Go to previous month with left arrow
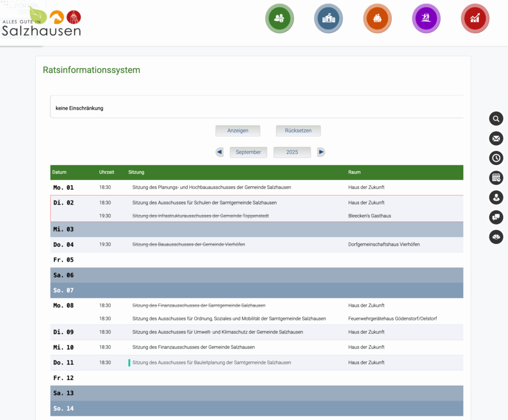Image resolution: width=508 pixels, height=420 pixels. 219,152
